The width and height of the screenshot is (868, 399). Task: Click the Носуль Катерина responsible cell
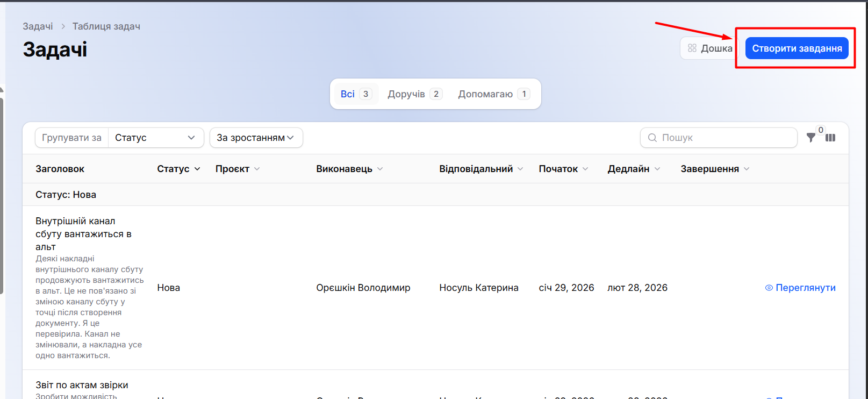(479, 288)
